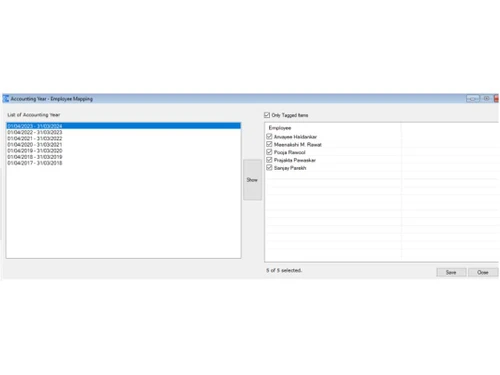Screen dimensions: 500x375
Task: Maximize the Employee Mapping window
Action: 487,99
